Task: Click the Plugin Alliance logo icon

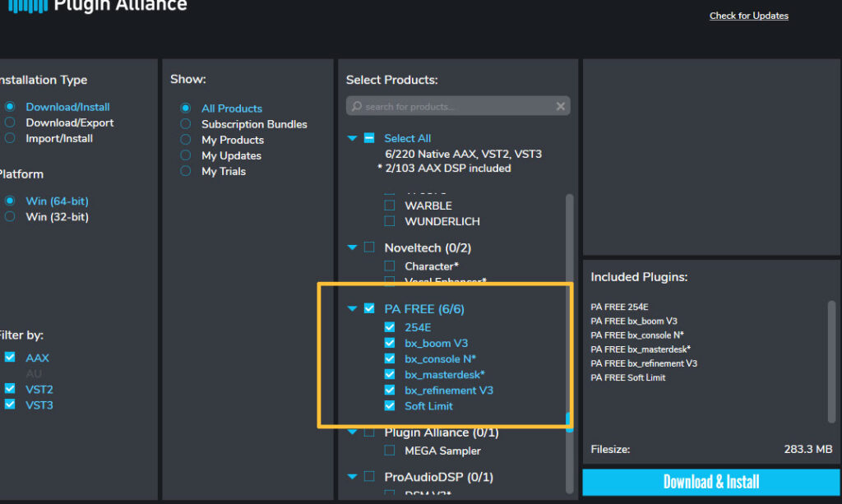Action: (28, 6)
